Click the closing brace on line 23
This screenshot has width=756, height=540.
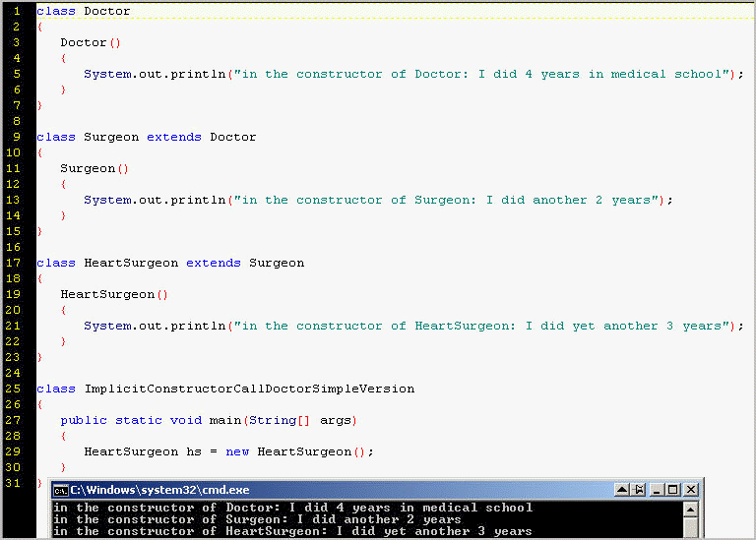(x=39, y=357)
